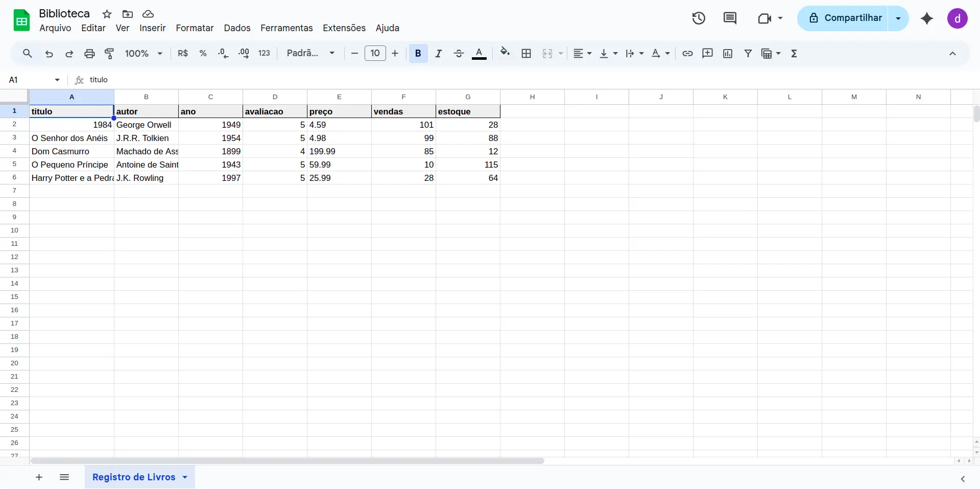The image size is (980, 489).
Task: Click the print icon
Action: point(89,53)
